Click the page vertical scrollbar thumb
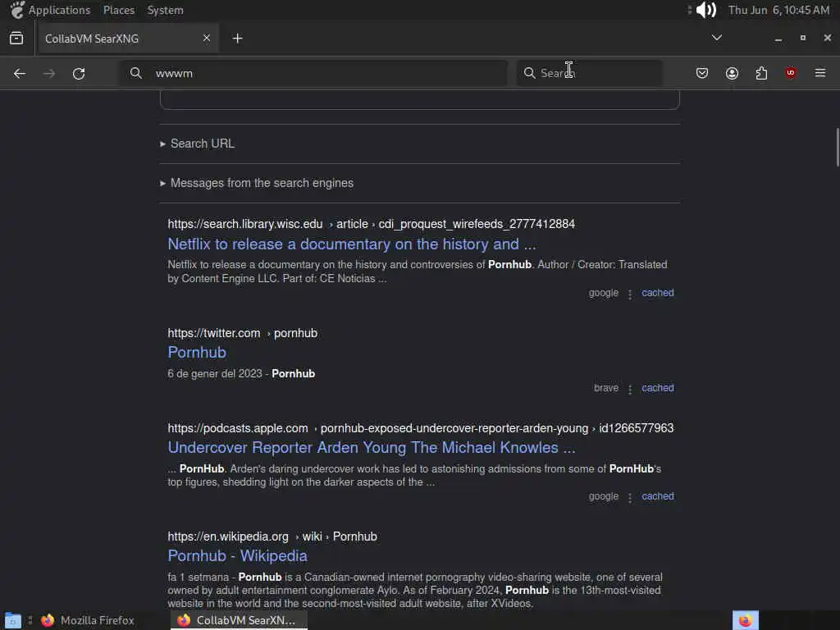The image size is (840, 630). tap(838, 148)
